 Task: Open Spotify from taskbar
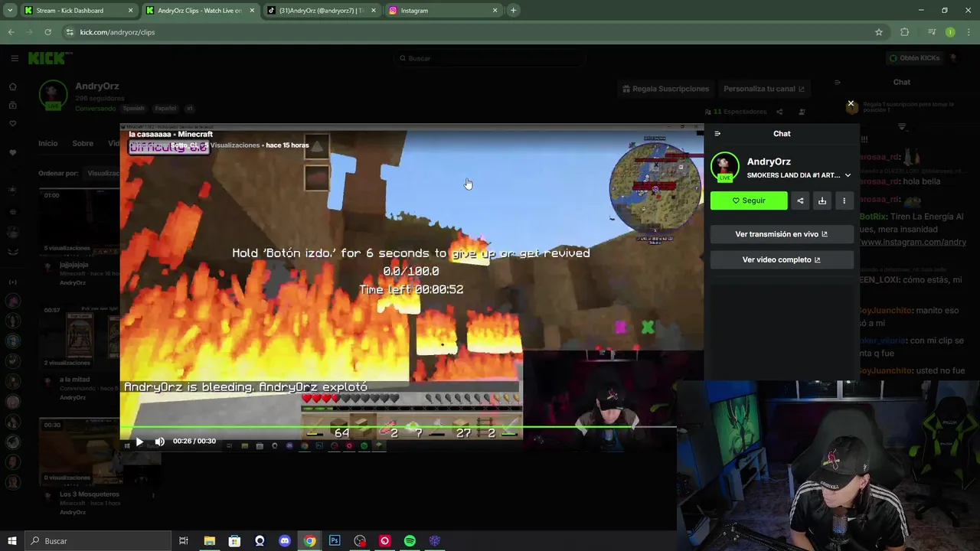coord(410,541)
